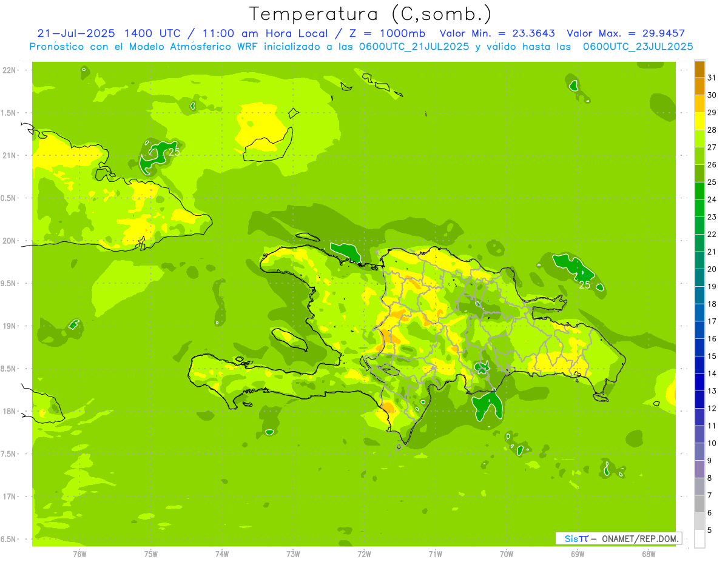728x562 pixels.
Task: Select the purple swatch between 9 and 10
Action: tap(699, 452)
